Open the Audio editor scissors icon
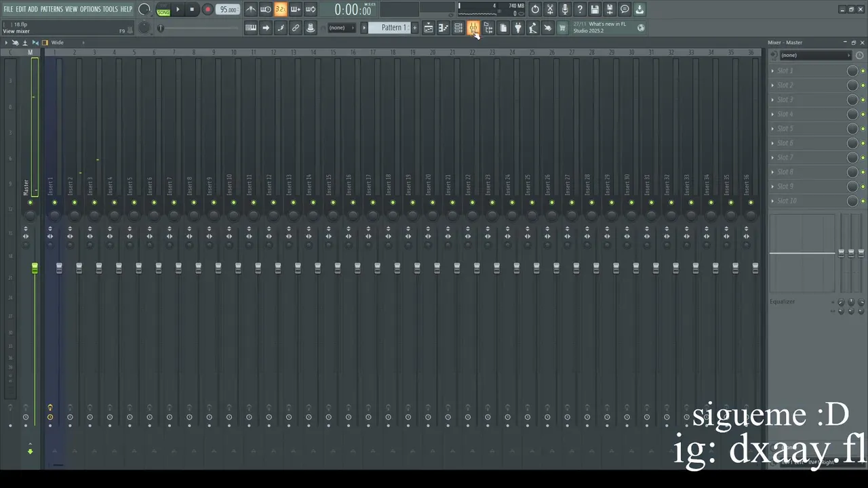Viewport: 868px width, 488px height. (x=550, y=9)
